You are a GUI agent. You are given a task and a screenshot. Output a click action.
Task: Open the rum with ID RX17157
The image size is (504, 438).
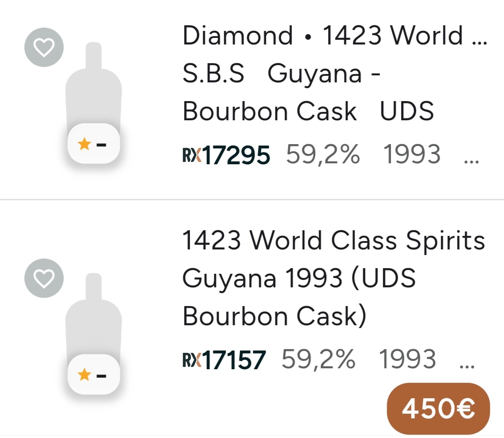pyautogui.click(x=234, y=360)
